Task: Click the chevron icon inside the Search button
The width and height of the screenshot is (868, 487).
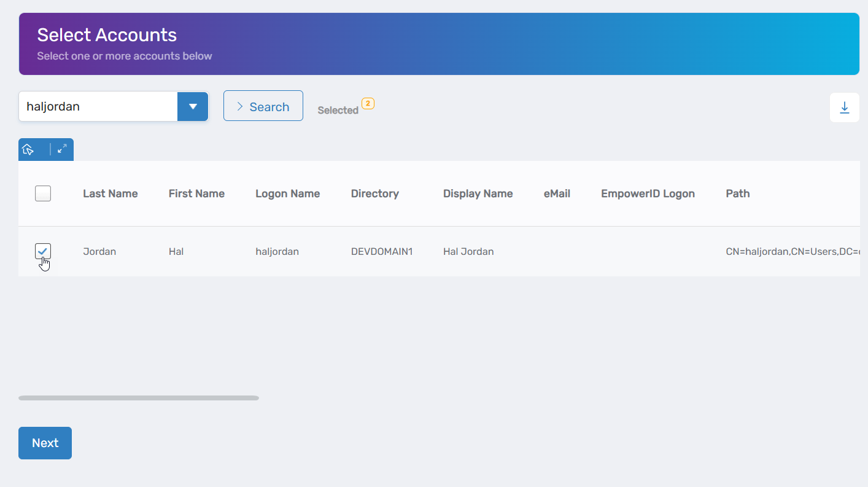Action: [x=239, y=106]
